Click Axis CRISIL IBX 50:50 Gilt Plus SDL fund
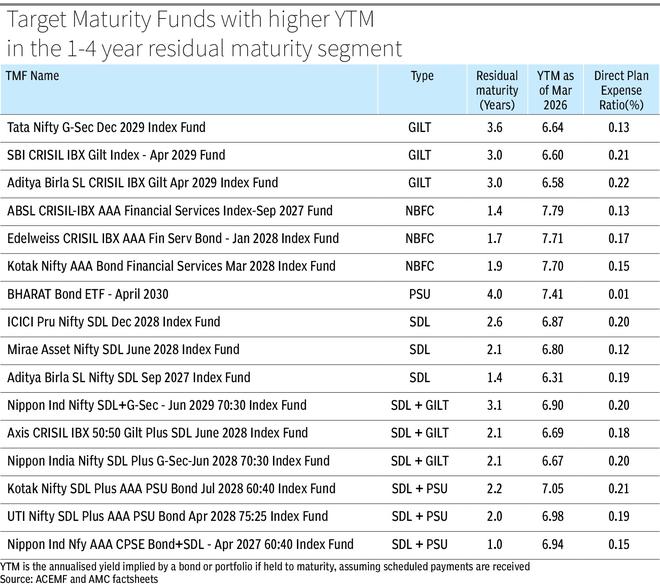 pyautogui.click(x=156, y=433)
